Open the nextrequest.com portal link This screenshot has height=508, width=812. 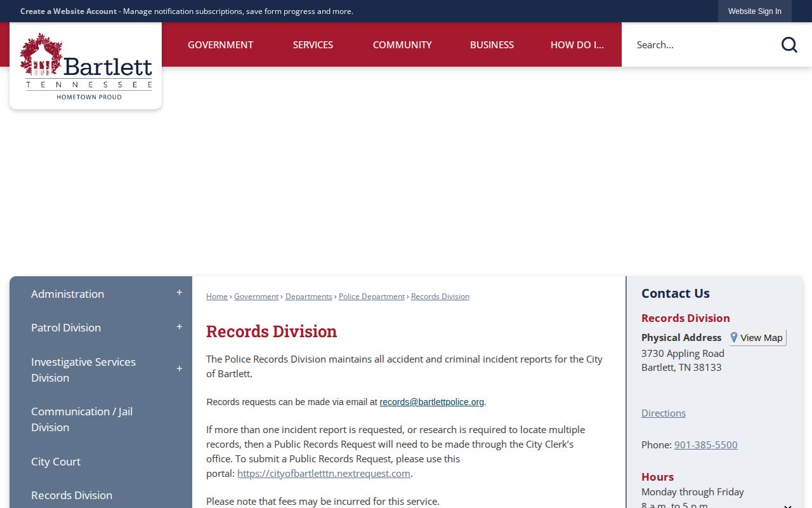(324, 474)
